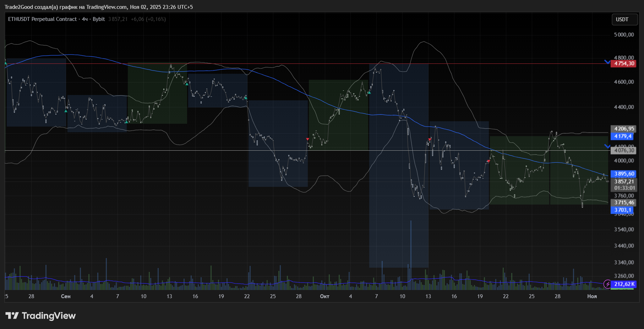Click the current price label 3857,21
644x329 pixels.
[624, 182]
